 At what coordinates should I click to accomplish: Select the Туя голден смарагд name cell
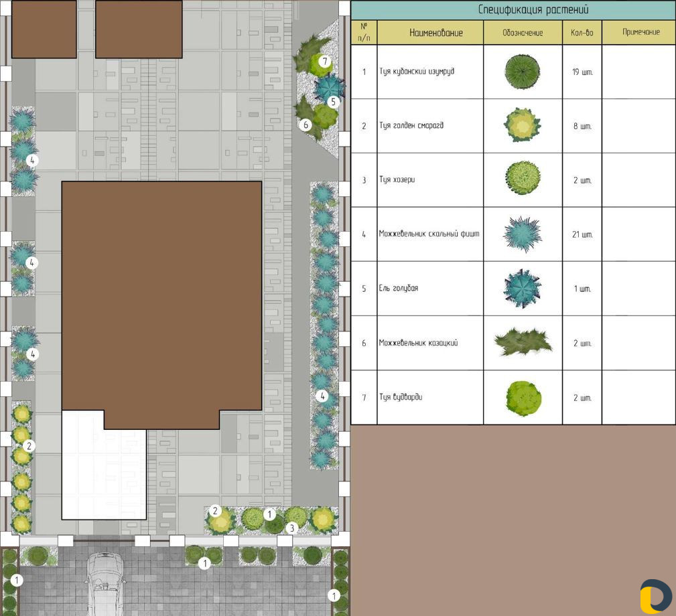tap(430, 126)
